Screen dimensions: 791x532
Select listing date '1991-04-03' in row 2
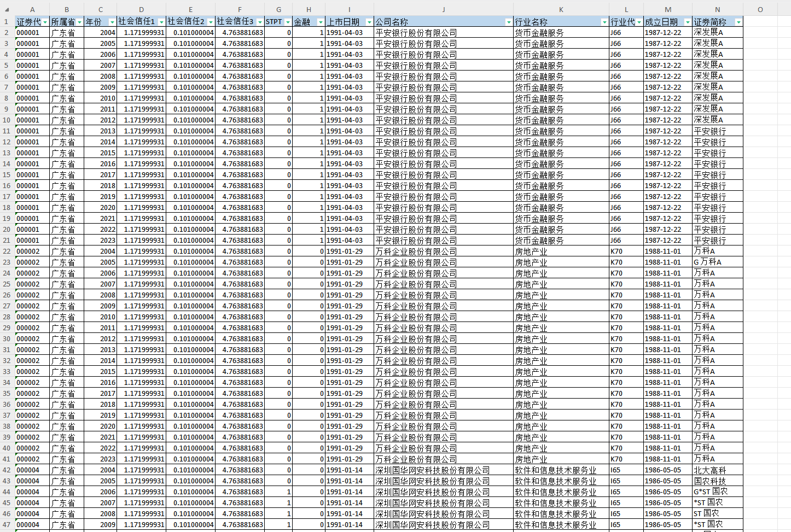(350, 33)
